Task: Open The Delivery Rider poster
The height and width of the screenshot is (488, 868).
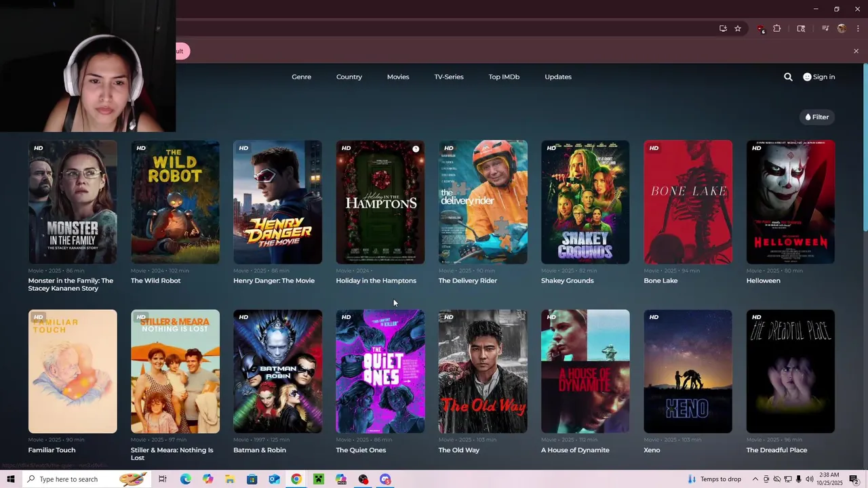Action: [x=483, y=202]
